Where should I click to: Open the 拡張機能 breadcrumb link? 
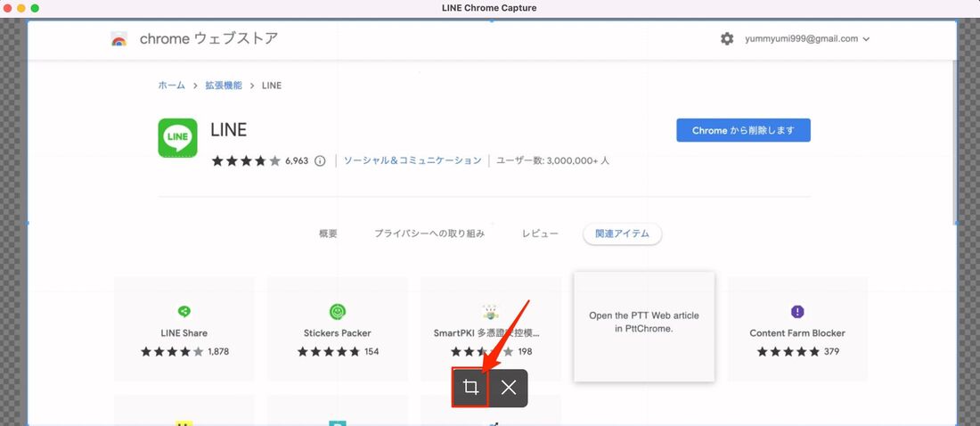(224, 86)
